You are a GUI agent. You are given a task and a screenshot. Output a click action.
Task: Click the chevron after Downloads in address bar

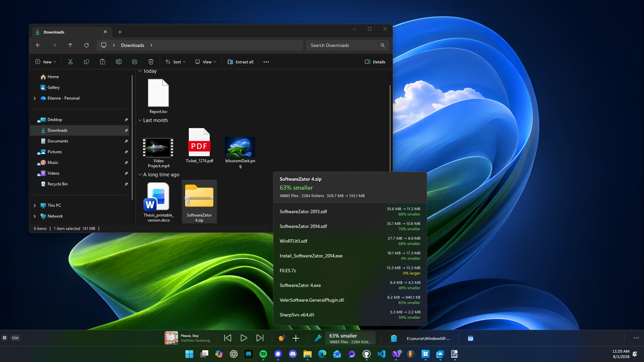point(151,45)
